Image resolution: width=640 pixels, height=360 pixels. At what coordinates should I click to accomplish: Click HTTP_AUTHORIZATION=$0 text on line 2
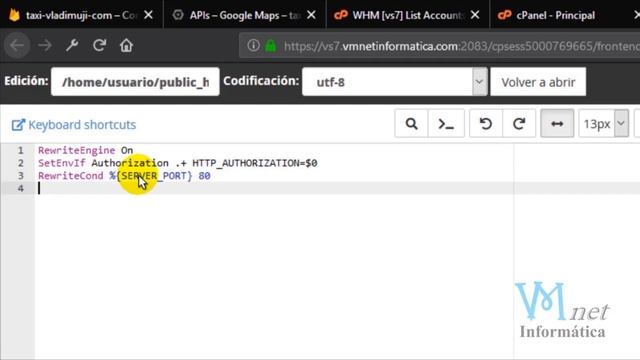pyautogui.click(x=255, y=163)
